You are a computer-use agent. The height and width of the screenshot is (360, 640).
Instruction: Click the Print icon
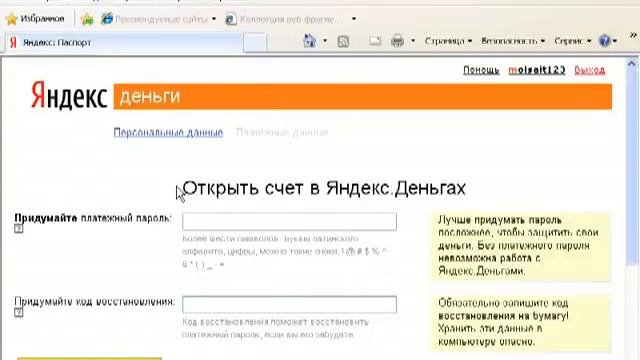(x=397, y=41)
